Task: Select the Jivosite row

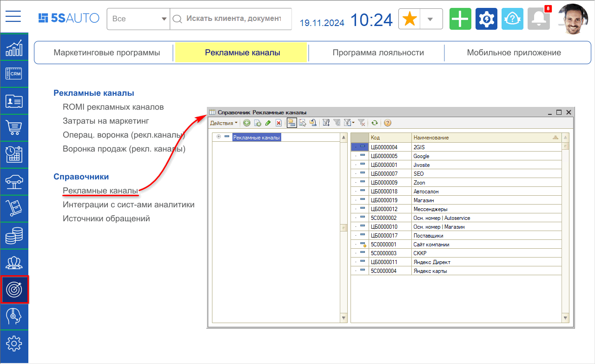Action: [456, 165]
